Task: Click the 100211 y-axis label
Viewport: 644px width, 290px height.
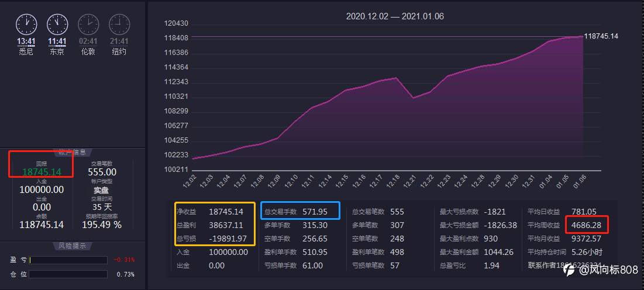Action: [176, 170]
